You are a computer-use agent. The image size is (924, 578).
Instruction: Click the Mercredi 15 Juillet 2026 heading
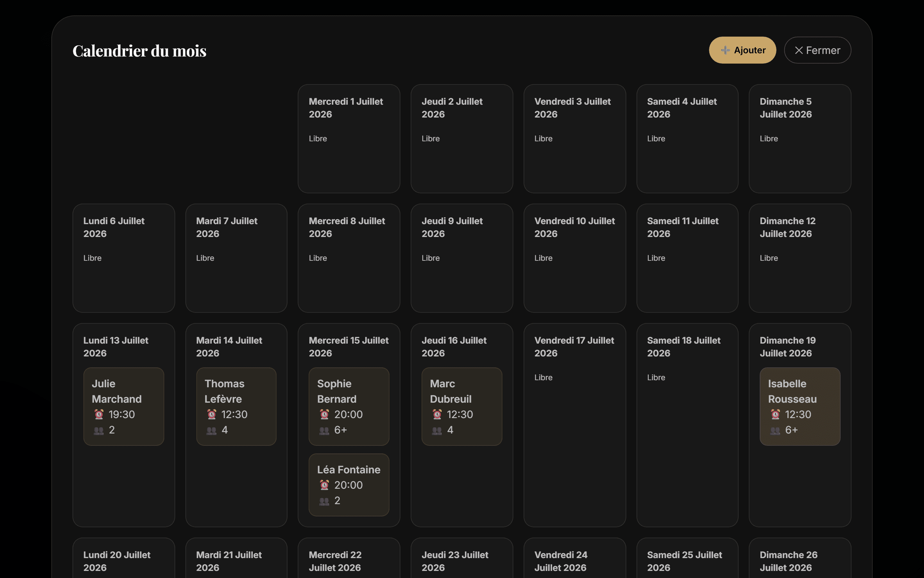(x=349, y=347)
